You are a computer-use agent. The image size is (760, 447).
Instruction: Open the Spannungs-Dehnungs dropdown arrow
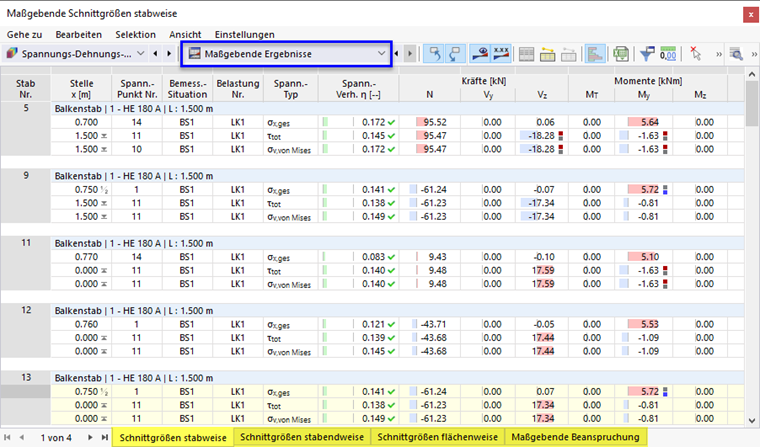click(141, 53)
